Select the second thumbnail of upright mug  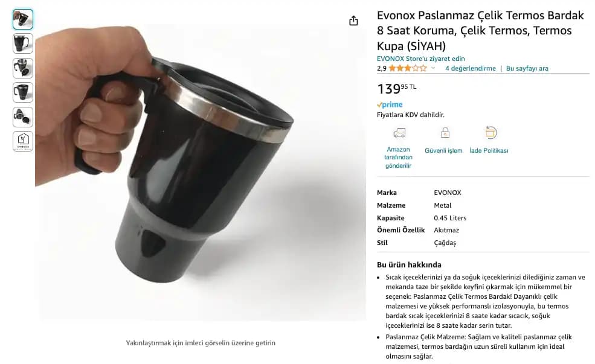23,43
